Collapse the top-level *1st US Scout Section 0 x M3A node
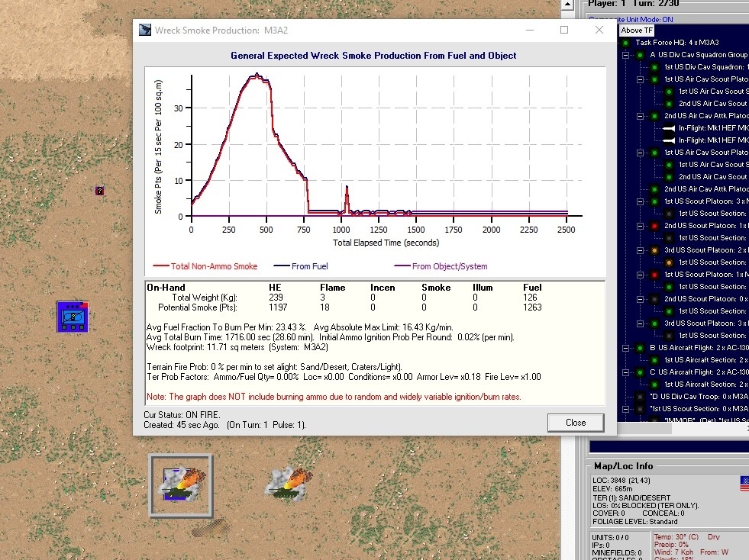This screenshot has width=749, height=560. (x=625, y=409)
